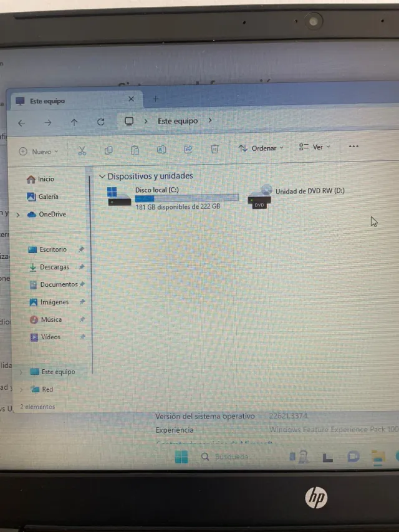Unpin Vídeos via its pin icon
The image size is (399, 532).
82,337
